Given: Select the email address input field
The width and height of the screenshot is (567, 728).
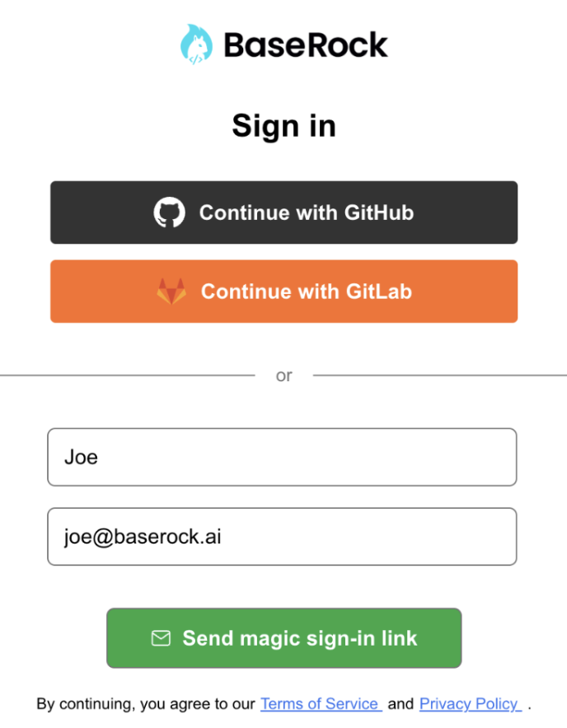Looking at the screenshot, I should (282, 537).
